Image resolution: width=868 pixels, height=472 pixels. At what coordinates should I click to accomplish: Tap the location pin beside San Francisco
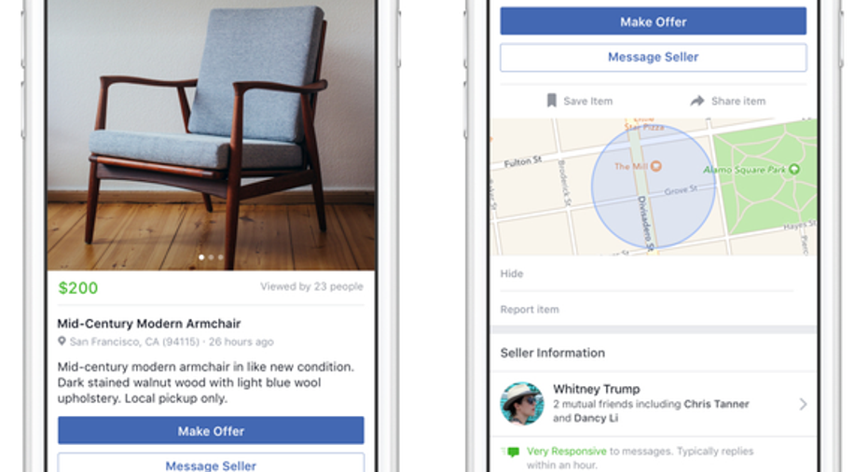(x=62, y=341)
